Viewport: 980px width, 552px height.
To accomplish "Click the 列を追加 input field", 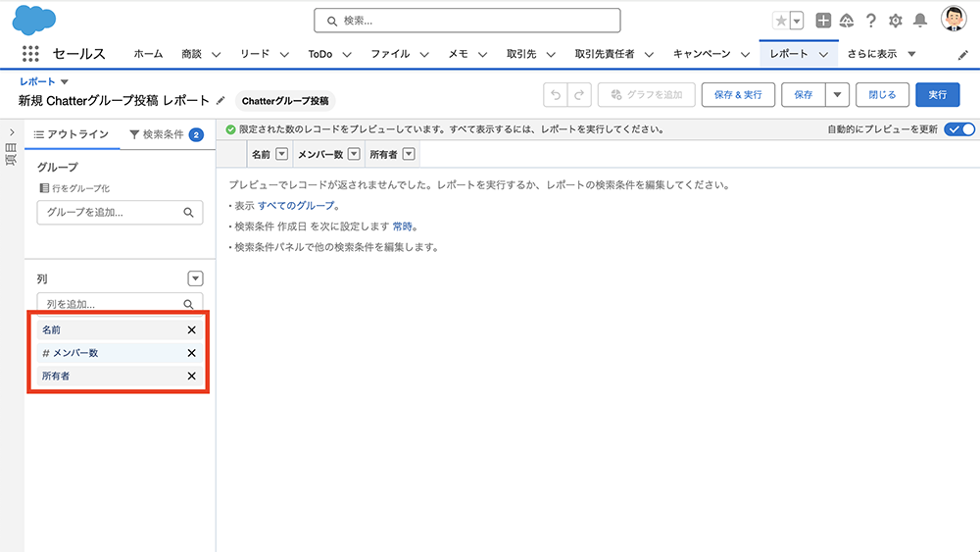I will [x=120, y=305].
